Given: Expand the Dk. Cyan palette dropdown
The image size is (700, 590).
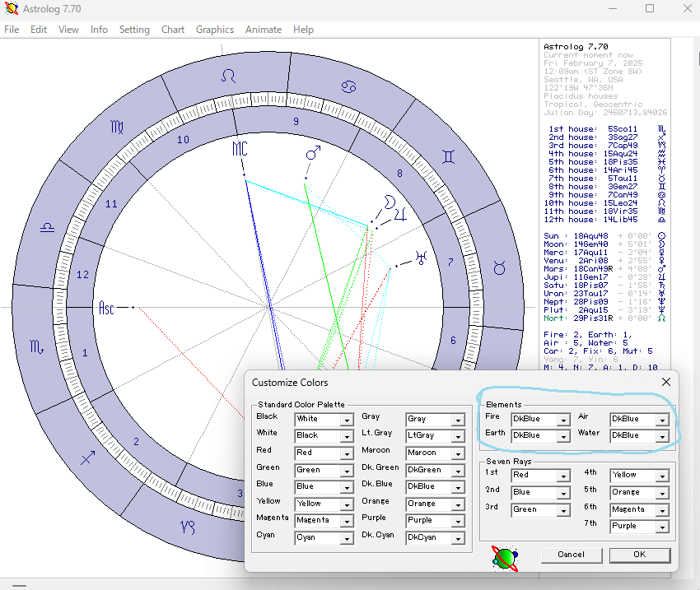Looking at the screenshot, I should (x=458, y=539).
